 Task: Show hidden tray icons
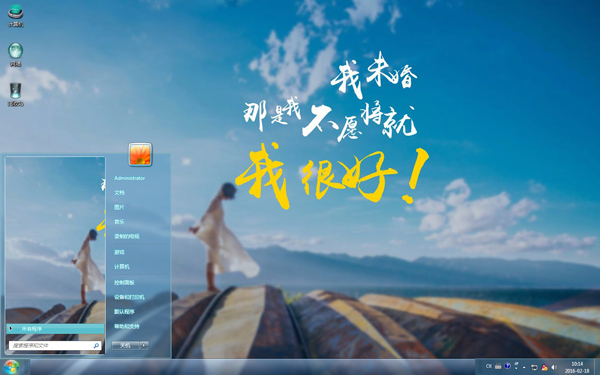pos(524,367)
